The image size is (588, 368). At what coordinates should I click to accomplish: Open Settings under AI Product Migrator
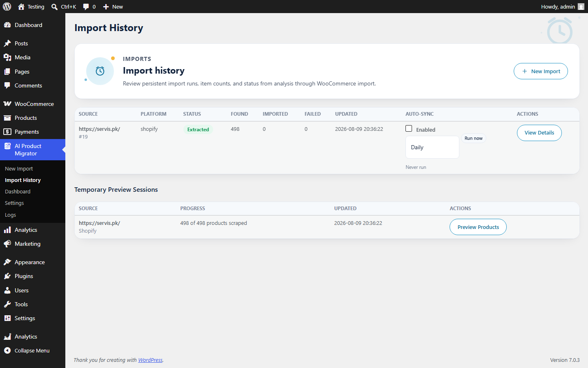pyautogui.click(x=14, y=203)
